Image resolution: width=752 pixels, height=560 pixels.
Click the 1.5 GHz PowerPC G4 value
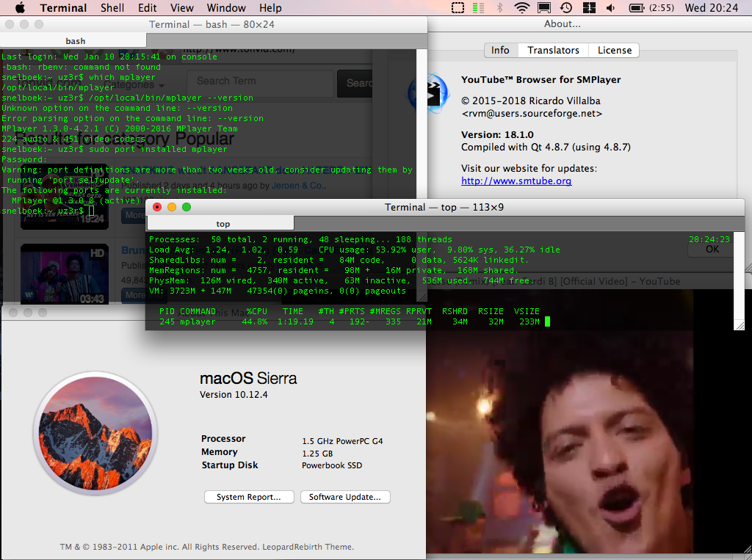pos(342,441)
